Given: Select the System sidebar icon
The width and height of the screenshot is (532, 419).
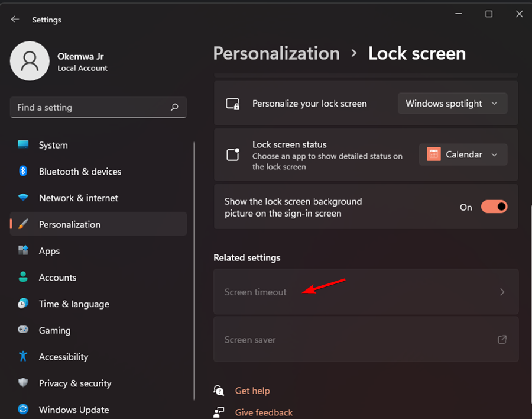Looking at the screenshot, I should [22, 145].
